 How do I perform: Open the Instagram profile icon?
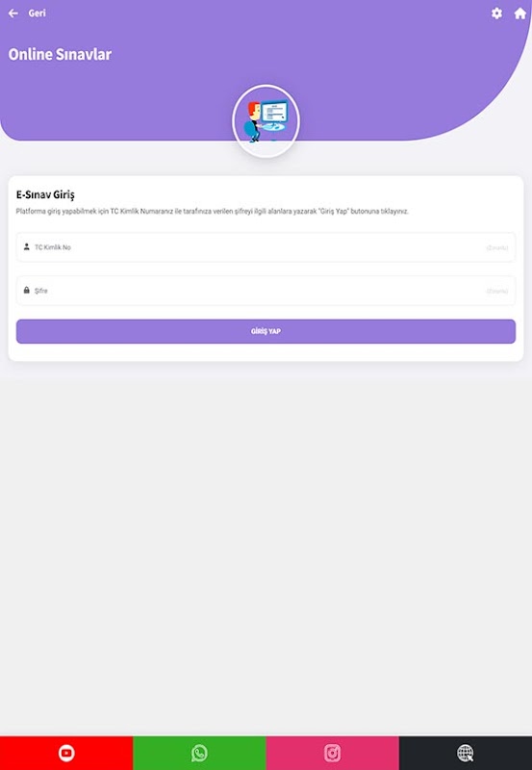pyautogui.click(x=332, y=753)
